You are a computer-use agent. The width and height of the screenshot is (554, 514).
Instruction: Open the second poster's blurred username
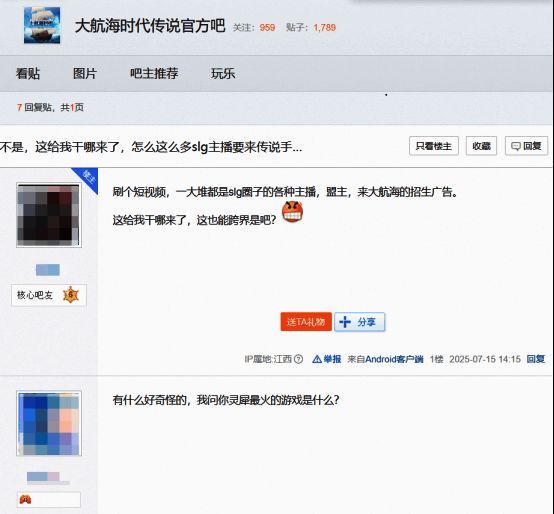coord(48,477)
